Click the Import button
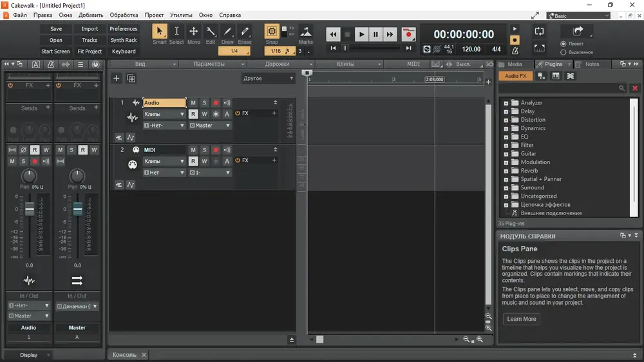 coord(90,29)
